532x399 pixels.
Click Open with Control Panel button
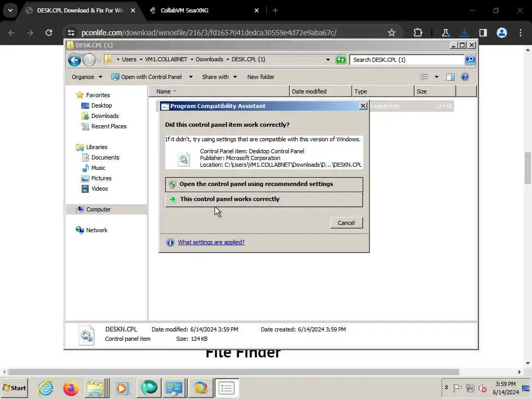coord(147,77)
